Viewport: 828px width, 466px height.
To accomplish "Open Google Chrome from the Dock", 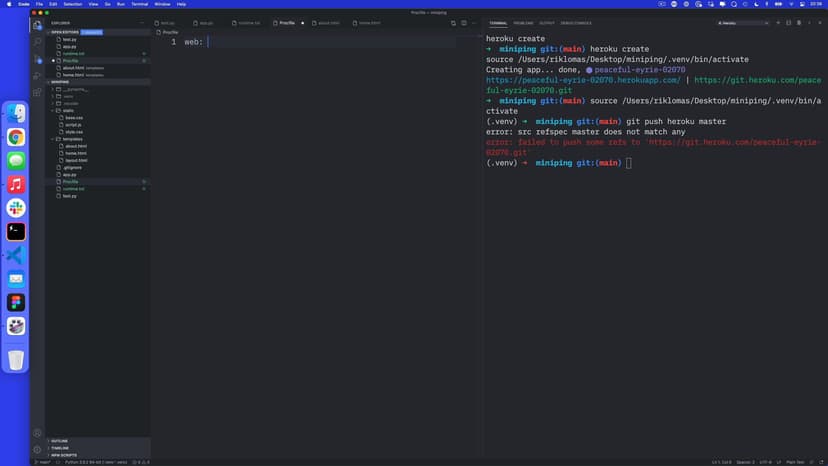I will coord(16,137).
